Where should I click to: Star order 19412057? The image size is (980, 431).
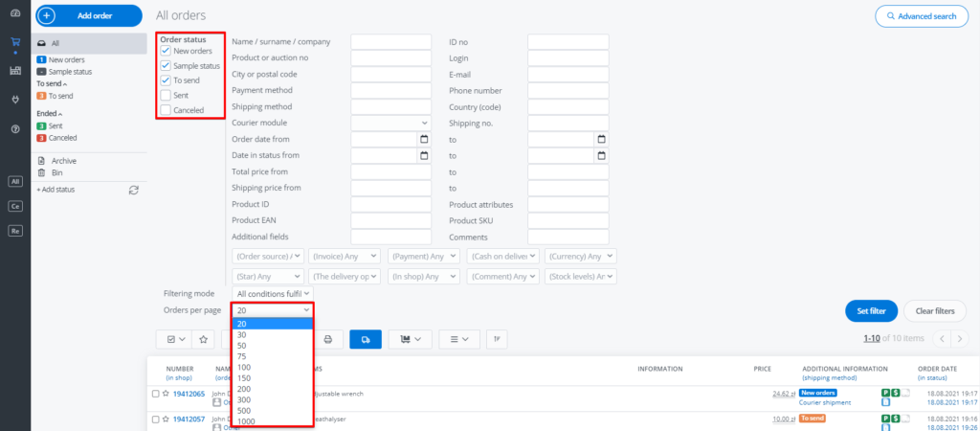point(166,420)
